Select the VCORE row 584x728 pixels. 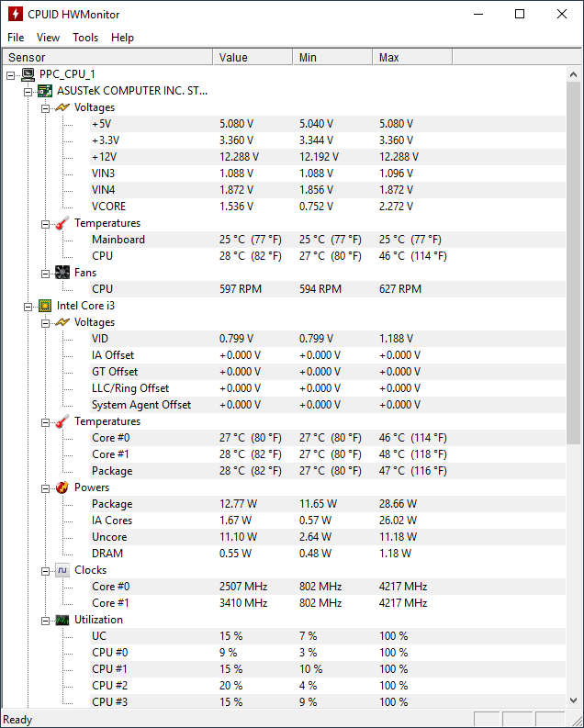click(x=328, y=207)
